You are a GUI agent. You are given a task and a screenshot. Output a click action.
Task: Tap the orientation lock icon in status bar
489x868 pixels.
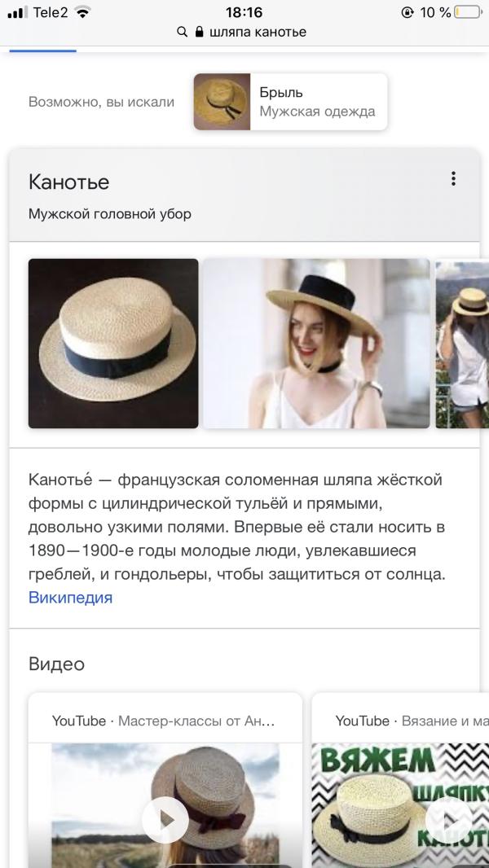click(407, 12)
